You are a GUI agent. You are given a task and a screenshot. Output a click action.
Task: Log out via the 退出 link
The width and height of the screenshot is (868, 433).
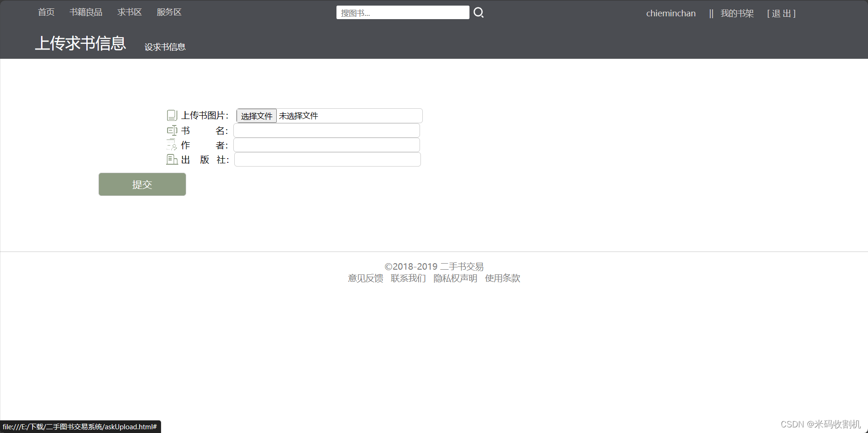pos(781,14)
